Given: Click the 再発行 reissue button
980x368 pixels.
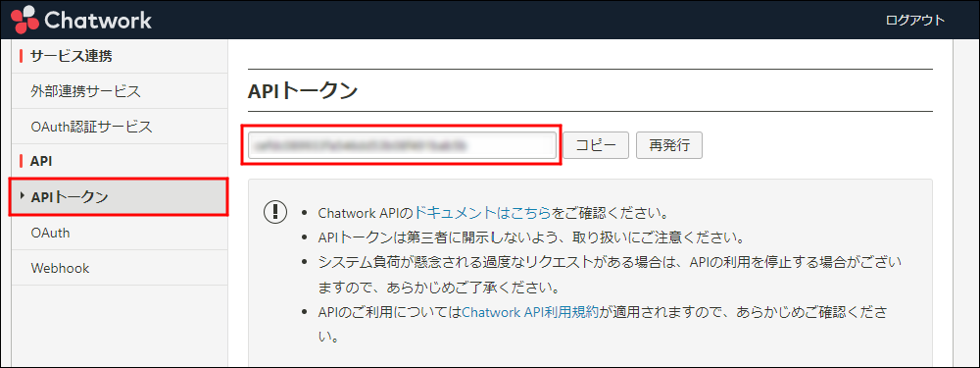Looking at the screenshot, I should coord(669,146).
